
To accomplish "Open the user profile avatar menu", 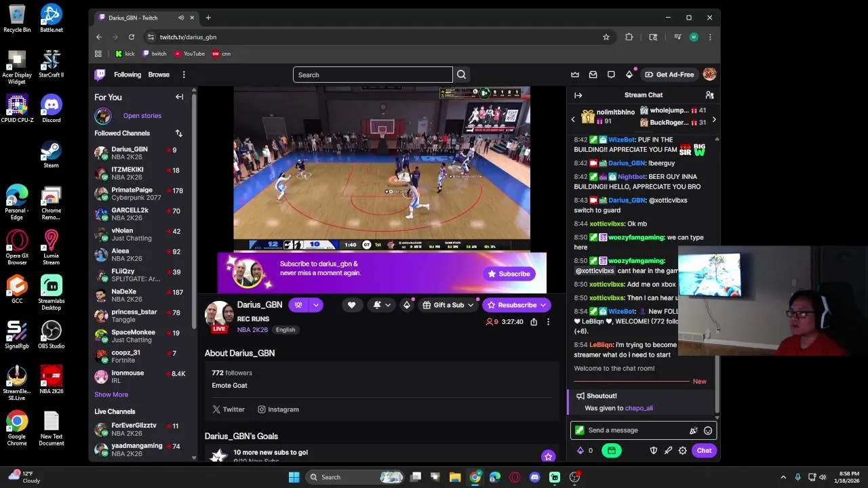I will click(x=709, y=75).
